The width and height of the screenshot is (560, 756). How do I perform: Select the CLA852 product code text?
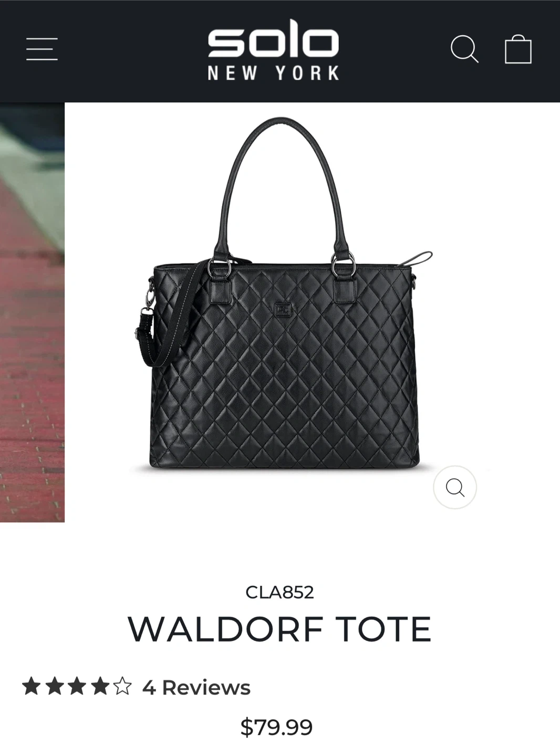pyautogui.click(x=279, y=592)
